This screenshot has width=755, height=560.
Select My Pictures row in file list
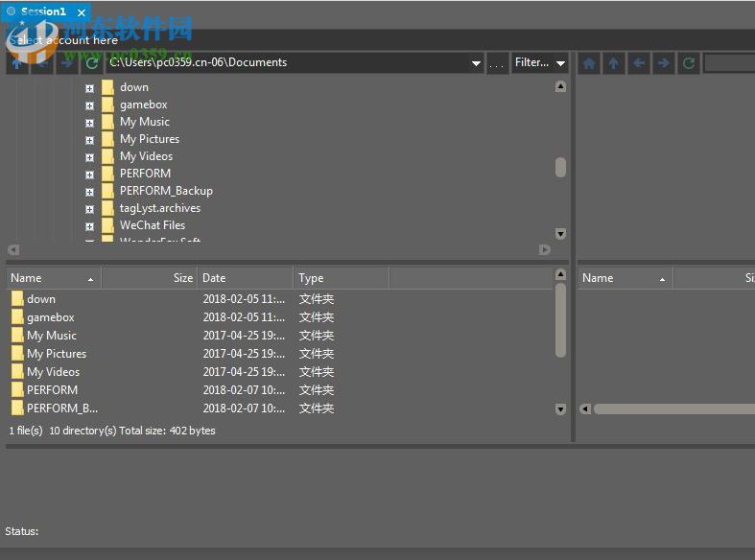click(279, 354)
